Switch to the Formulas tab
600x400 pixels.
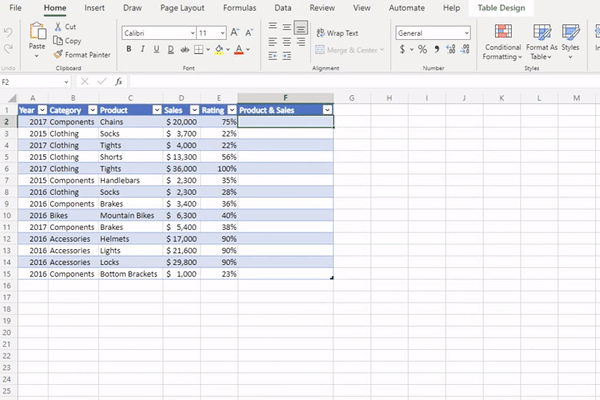point(240,8)
